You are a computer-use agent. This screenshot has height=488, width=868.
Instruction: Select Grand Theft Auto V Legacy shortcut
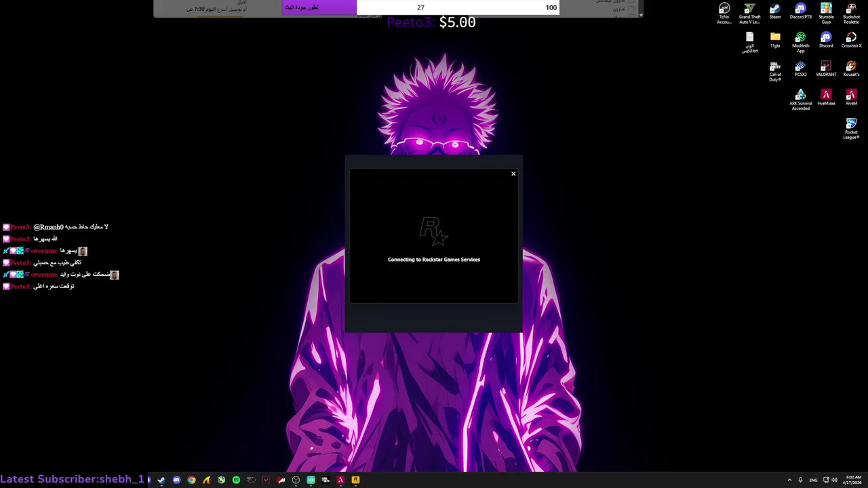pos(749,14)
